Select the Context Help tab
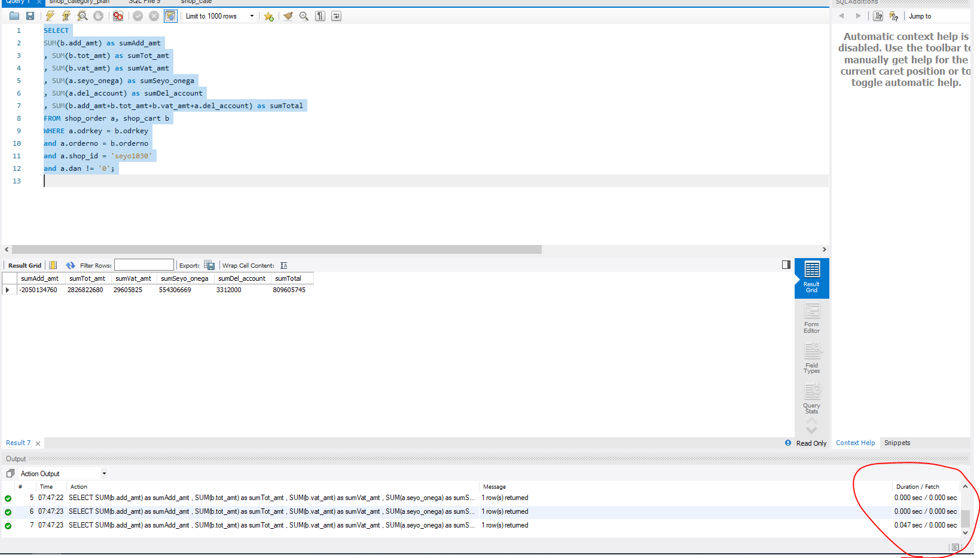980x558 pixels. (x=855, y=443)
